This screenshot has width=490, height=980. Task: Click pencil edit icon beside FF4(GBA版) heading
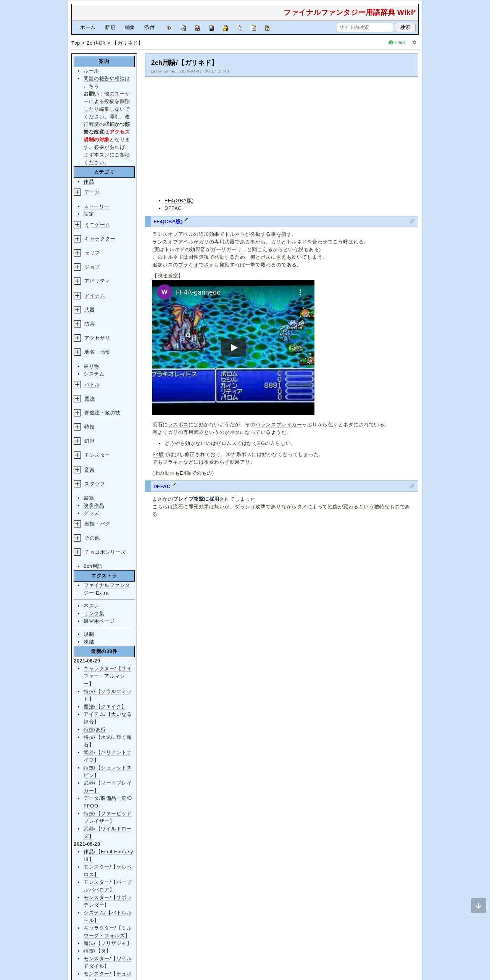(186, 220)
